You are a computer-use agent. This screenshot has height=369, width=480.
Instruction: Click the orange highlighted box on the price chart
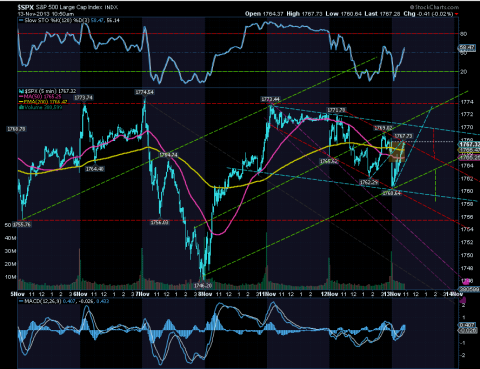[397, 152]
